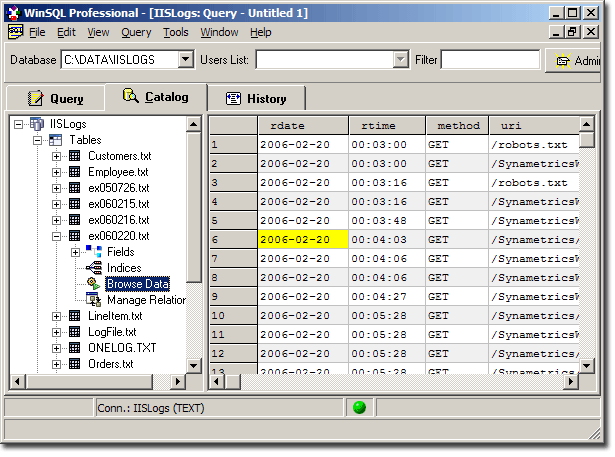Restore the inner query window

pyautogui.click(x=572, y=32)
